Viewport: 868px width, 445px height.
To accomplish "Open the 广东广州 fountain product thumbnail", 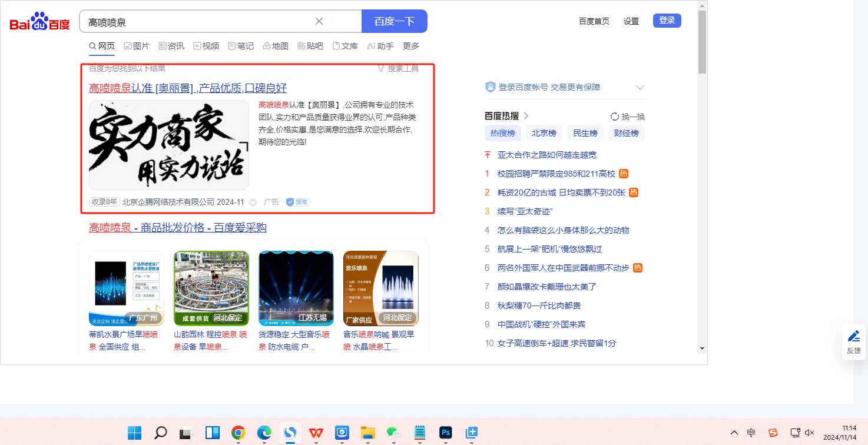I will coord(127,288).
